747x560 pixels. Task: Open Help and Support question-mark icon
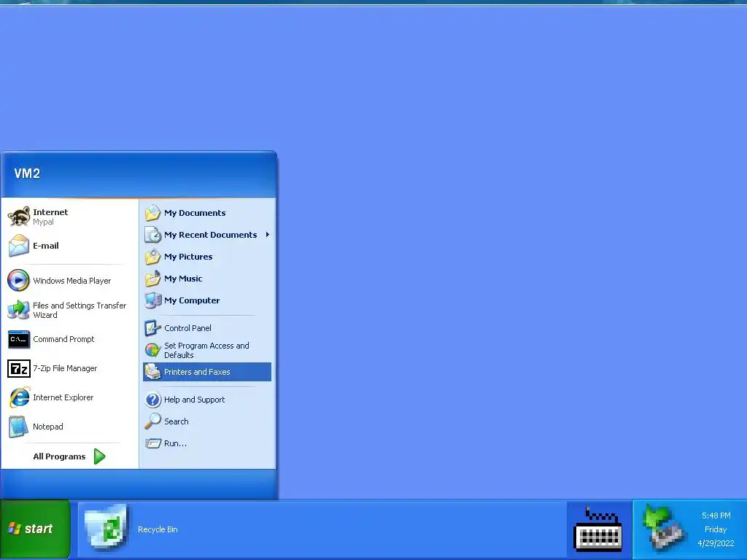153,400
